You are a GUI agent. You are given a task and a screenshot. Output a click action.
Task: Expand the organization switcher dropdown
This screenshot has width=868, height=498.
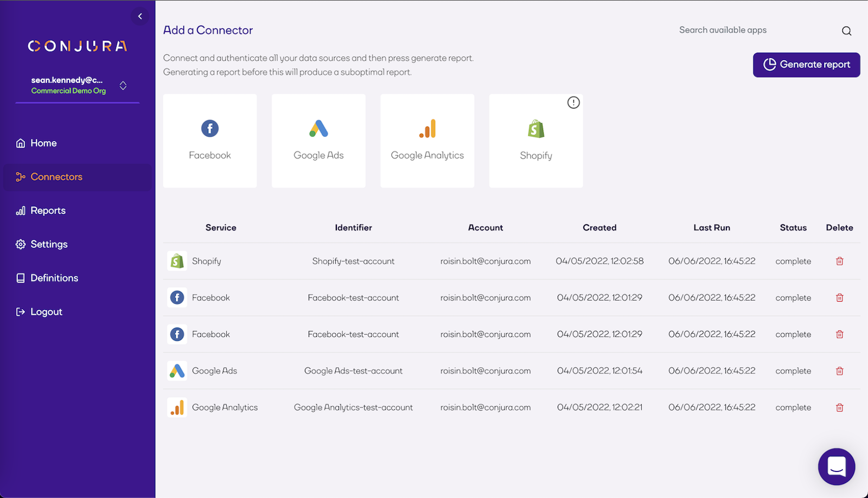[x=123, y=86]
